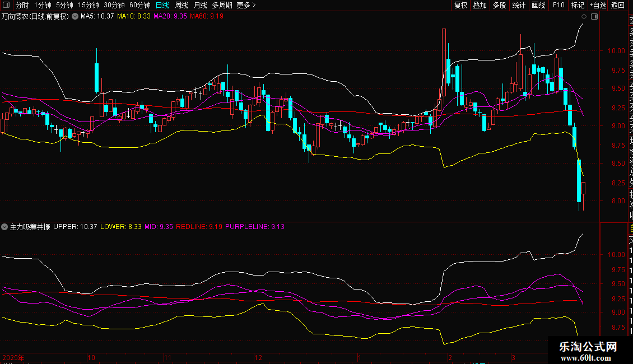The height and width of the screenshot is (364, 633).
Task: Click the last red candlestick on the chart
Action: coord(584,188)
